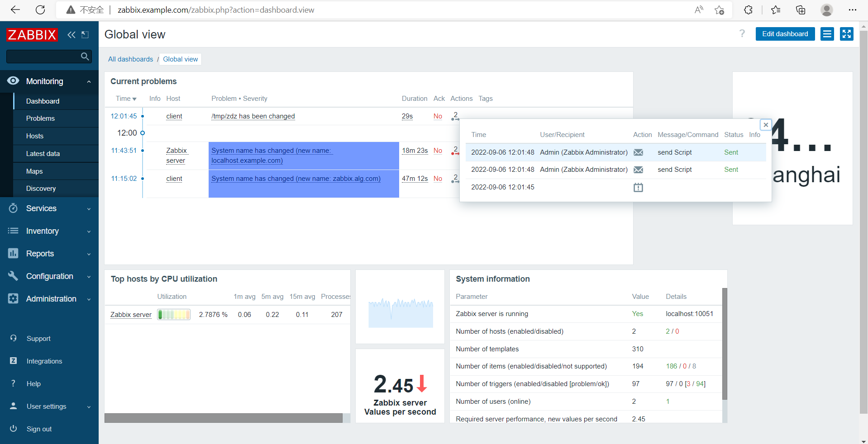868x444 pixels.
Task: Collapse the sidebar with double-chevron icon
Action: 72,35
